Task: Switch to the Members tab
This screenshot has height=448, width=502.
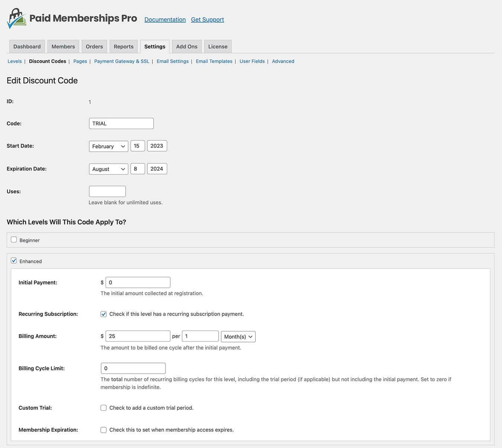Action: tap(63, 46)
